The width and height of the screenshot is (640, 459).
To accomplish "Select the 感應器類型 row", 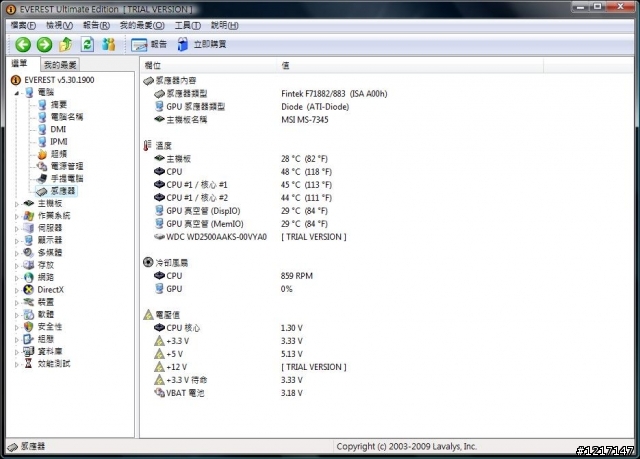I will pos(271,94).
